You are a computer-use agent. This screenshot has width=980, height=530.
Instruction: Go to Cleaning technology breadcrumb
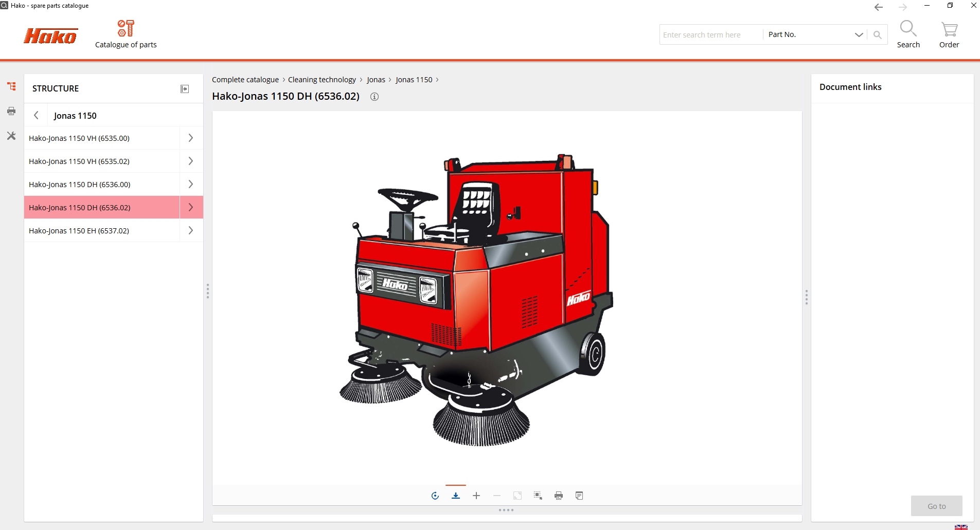322,80
